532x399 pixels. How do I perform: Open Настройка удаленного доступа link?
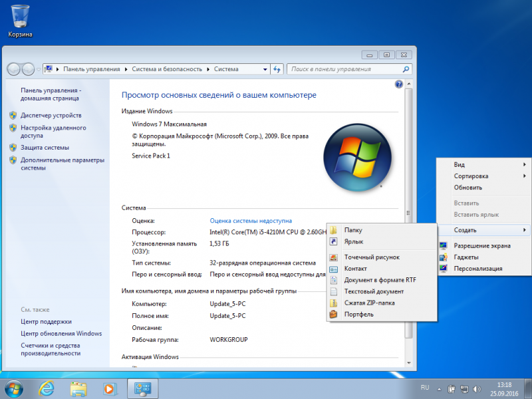tap(53, 132)
